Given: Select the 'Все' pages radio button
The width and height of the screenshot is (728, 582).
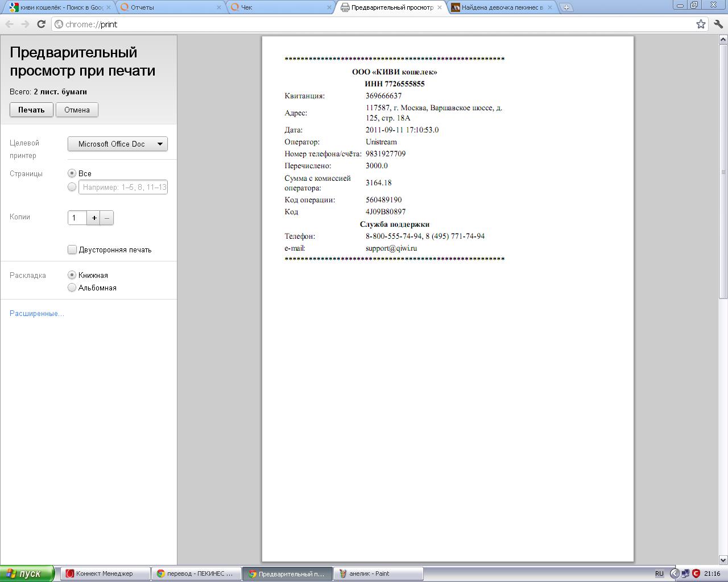Looking at the screenshot, I should 72,173.
